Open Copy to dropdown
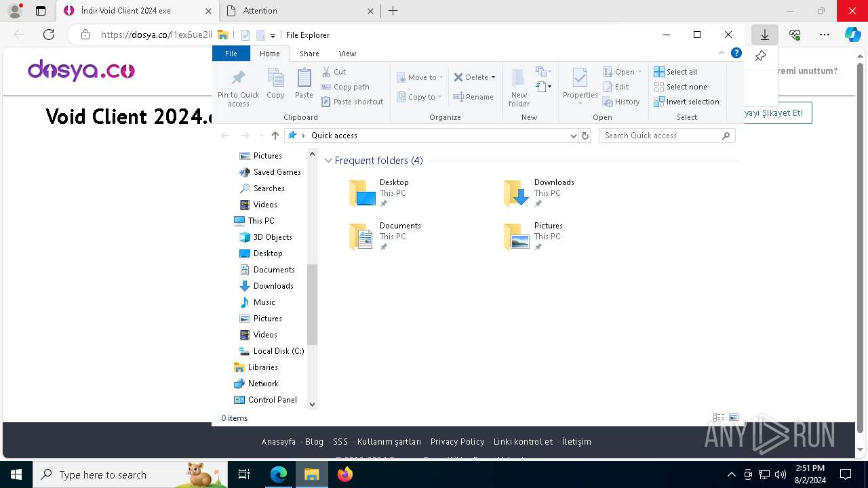Image resolution: width=868 pixels, height=488 pixels. 420,97
